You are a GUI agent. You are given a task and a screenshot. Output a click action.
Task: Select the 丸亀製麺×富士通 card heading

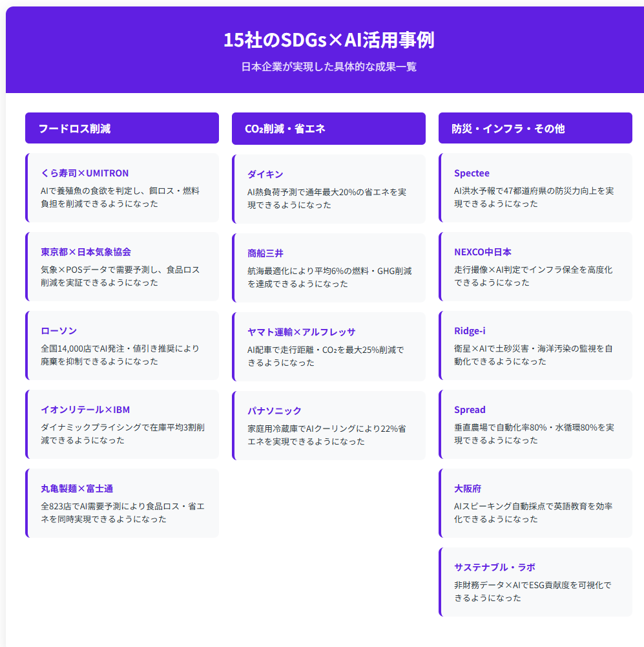[x=77, y=489]
